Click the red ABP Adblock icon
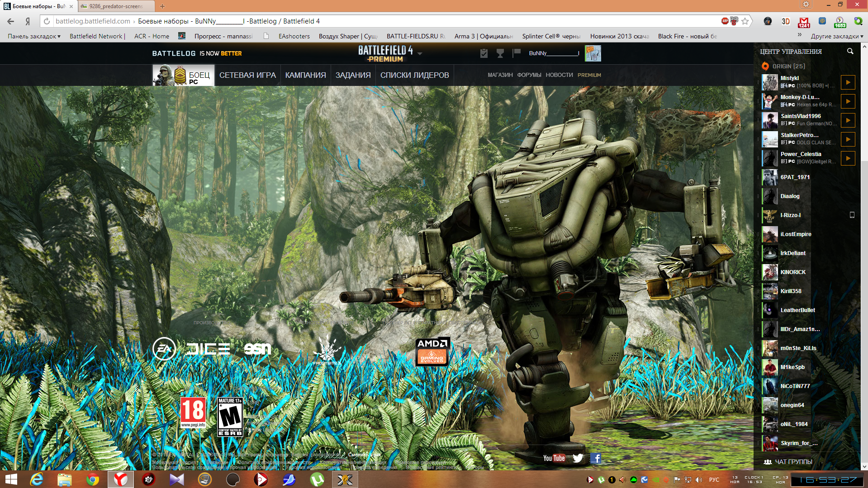This screenshot has width=868, height=488. coord(725,21)
